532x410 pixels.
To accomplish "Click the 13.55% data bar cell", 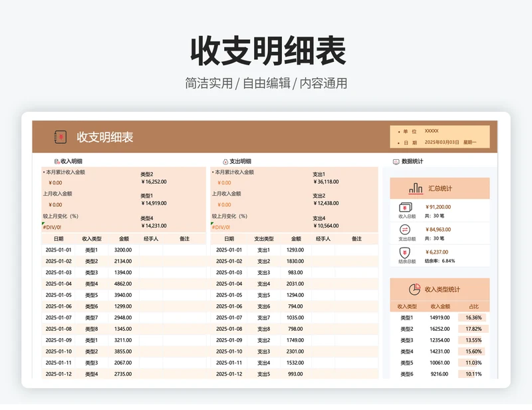I will pyautogui.click(x=473, y=340).
